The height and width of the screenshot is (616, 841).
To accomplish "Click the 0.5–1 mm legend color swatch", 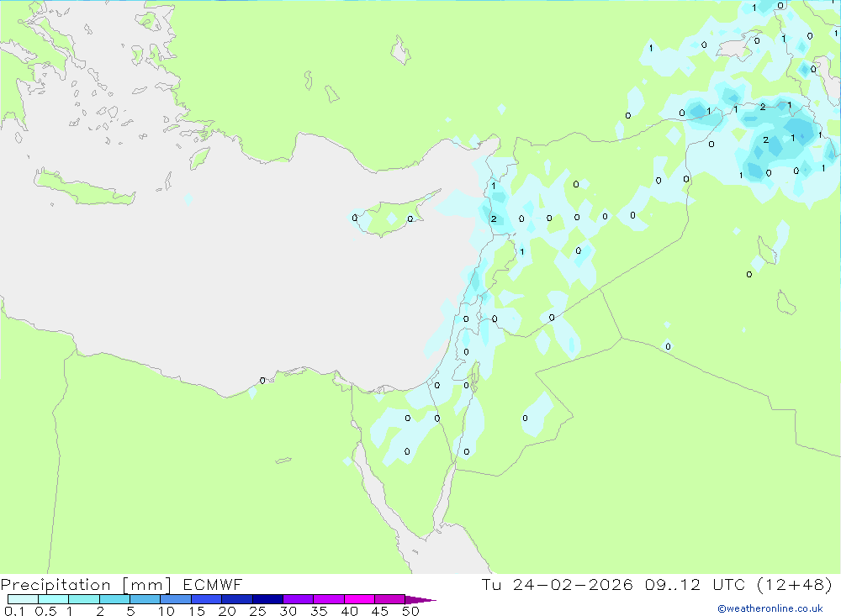I will [x=53, y=599].
